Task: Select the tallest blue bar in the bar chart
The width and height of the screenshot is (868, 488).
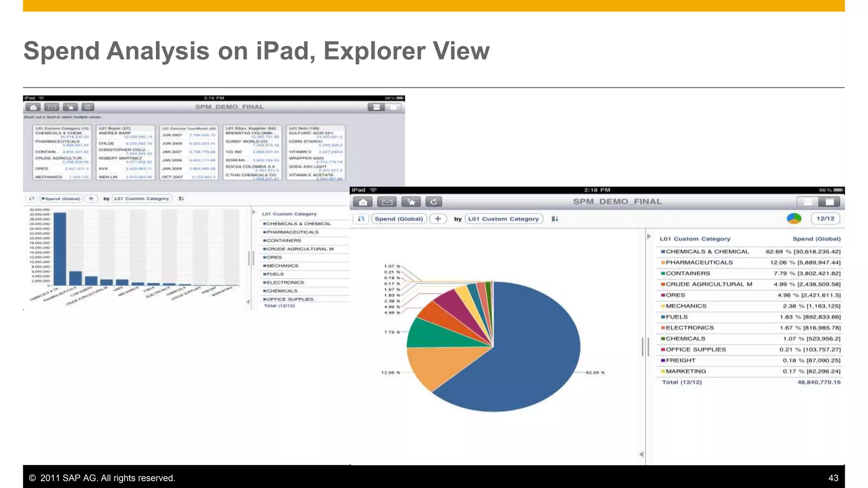Action: coord(60,249)
